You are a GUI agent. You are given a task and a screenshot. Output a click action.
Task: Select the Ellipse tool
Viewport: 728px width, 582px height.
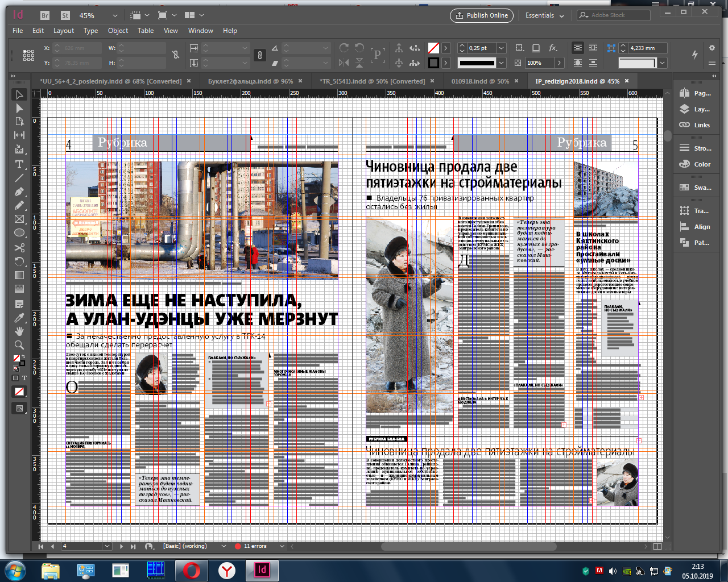pyautogui.click(x=19, y=232)
